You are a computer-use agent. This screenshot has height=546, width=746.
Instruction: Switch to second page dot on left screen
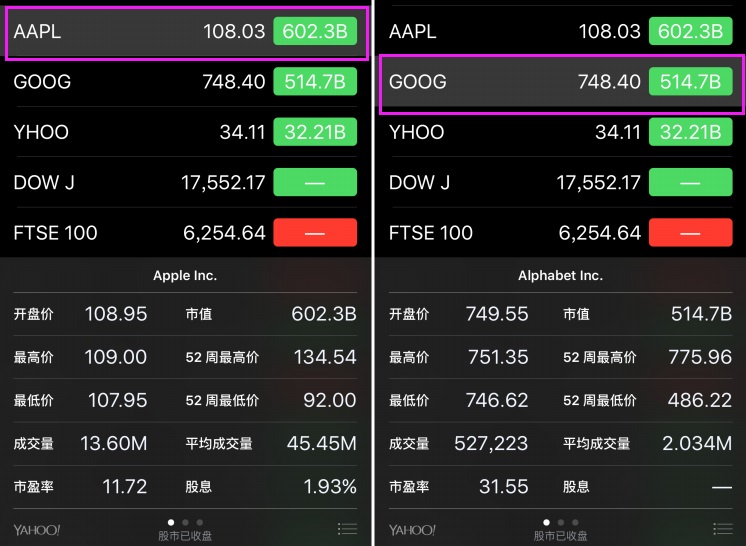click(x=186, y=522)
